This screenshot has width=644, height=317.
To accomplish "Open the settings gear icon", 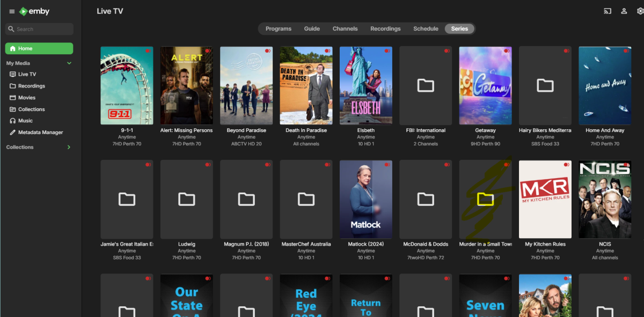I will coord(640,11).
